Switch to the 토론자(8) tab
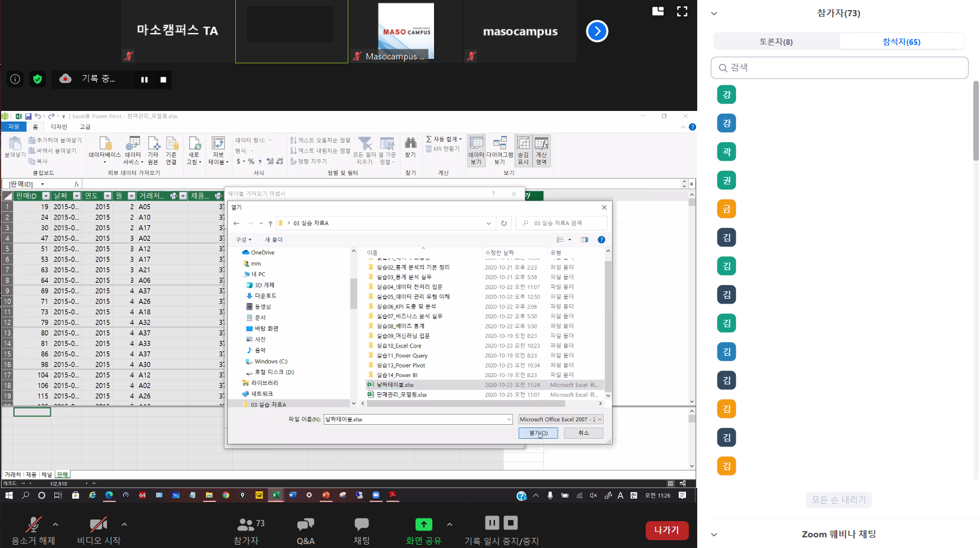The image size is (980, 548). (776, 41)
